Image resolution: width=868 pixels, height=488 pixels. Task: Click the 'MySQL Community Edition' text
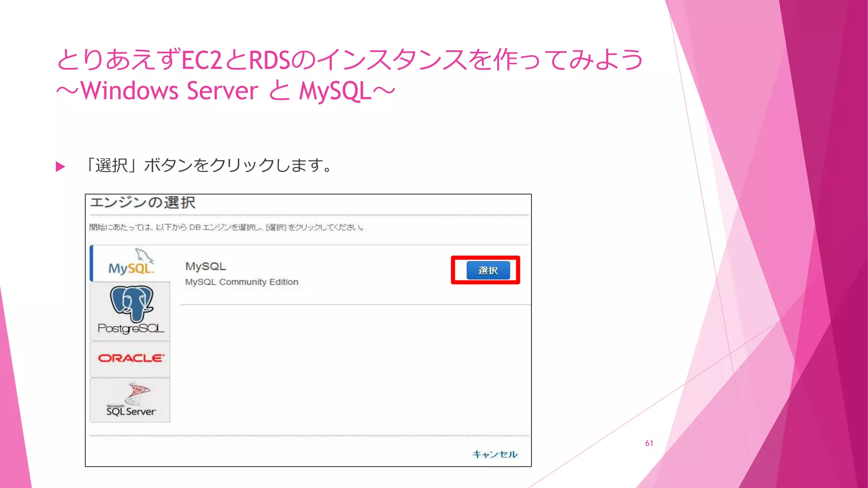(x=242, y=282)
